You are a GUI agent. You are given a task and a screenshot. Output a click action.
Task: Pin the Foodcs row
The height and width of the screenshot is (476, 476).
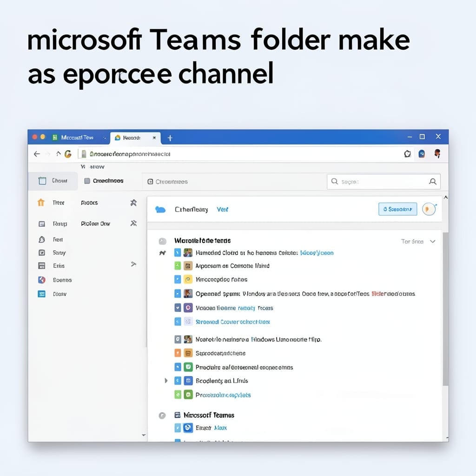click(133, 203)
